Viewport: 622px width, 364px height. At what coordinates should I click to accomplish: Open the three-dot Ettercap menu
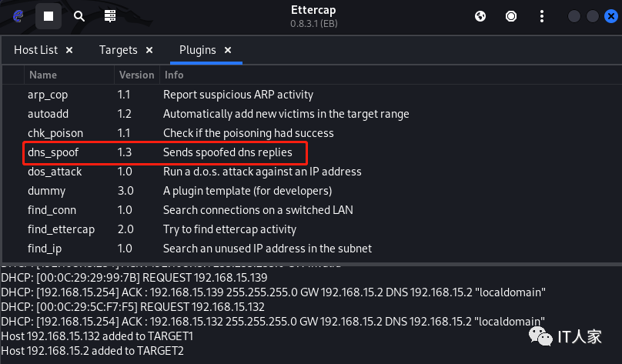click(x=542, y=15)
